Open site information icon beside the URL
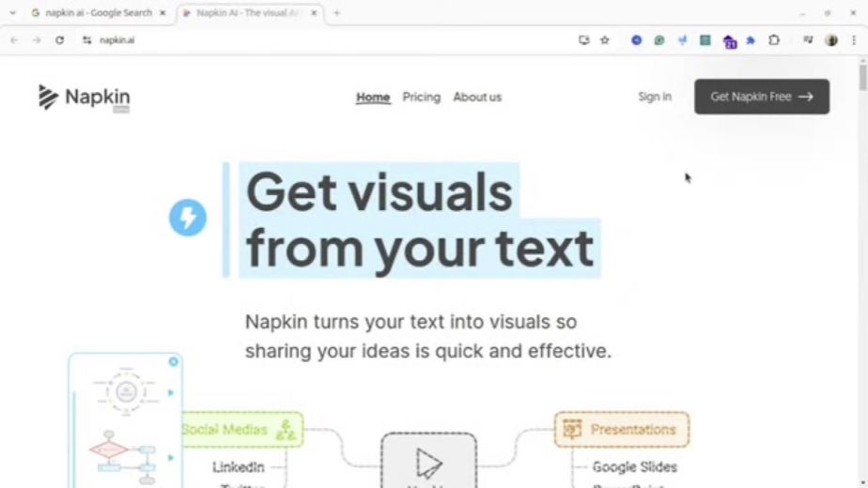 tap(87, 39)
